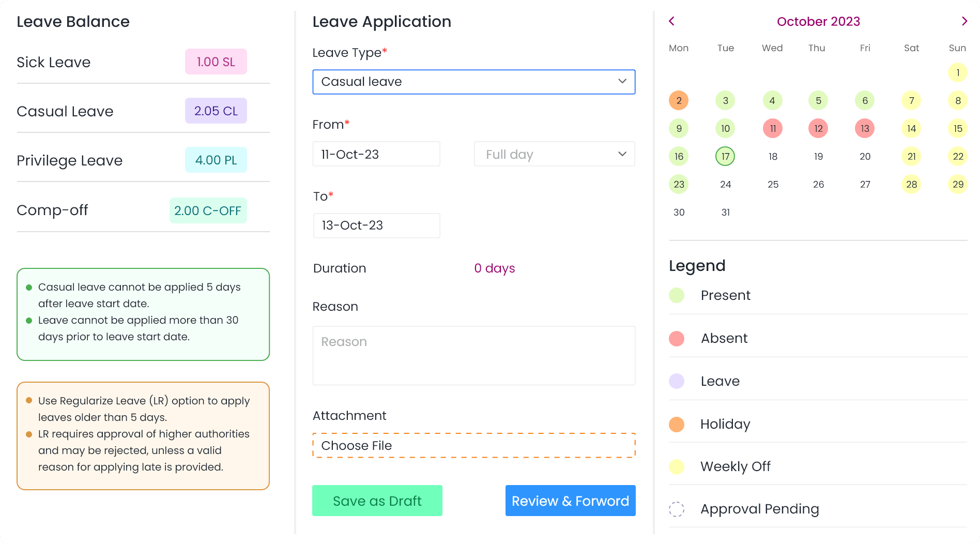Select holiday date 2 in calendar
Screen dimensions: 980x544
(x=679, y=100)
